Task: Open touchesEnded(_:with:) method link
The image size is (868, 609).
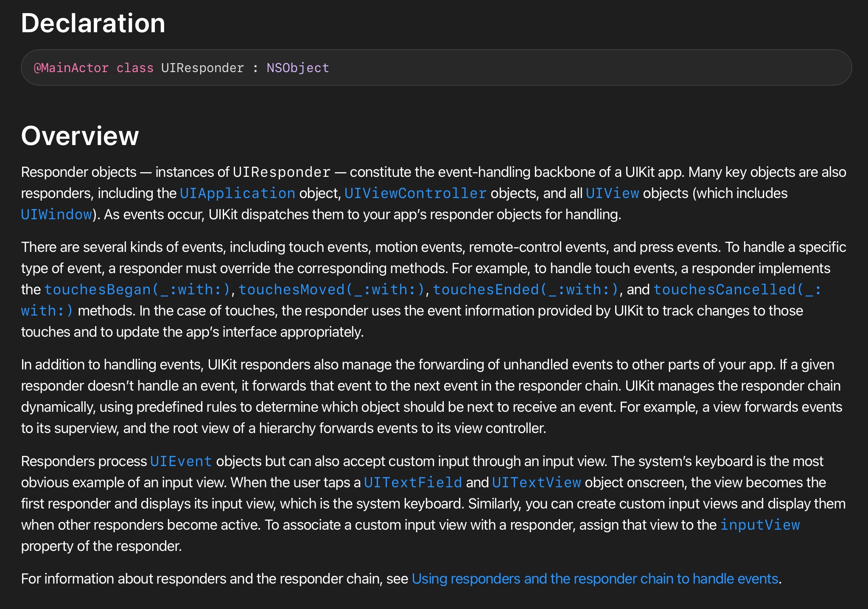Action: (526, 290)
